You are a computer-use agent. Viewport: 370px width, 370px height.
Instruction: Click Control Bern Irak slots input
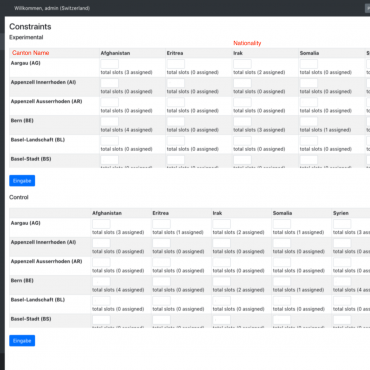(222, 282)
